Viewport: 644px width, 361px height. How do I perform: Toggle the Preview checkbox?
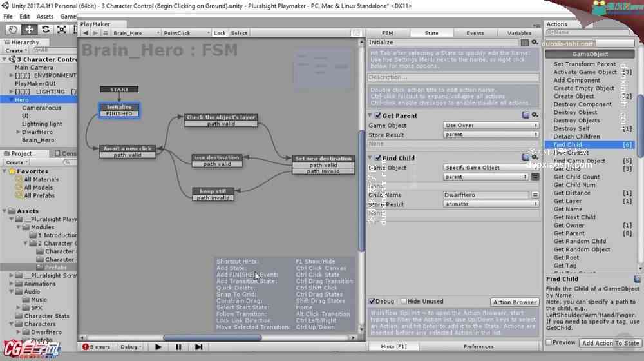(549, 342)
